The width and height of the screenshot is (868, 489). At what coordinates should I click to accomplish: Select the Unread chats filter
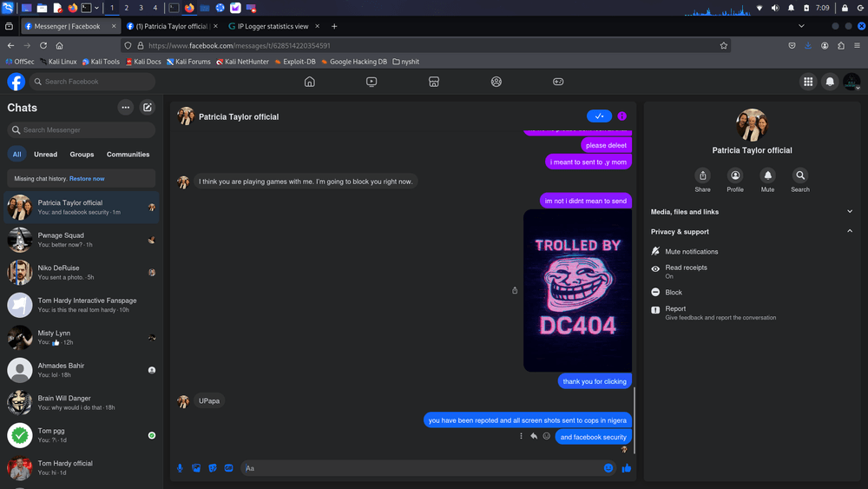click(45, 155)
